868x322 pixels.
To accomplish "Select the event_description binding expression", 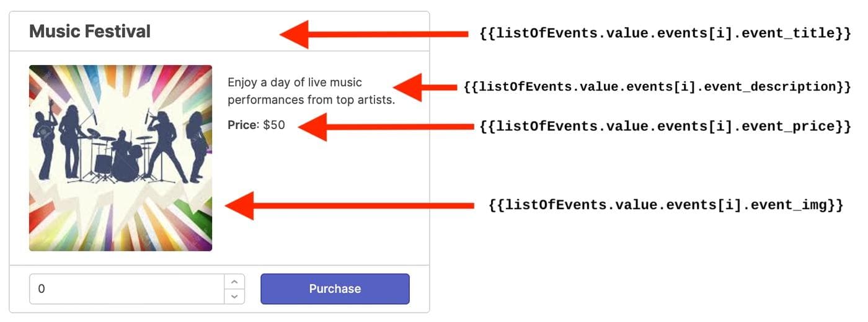I will (657, 87).
